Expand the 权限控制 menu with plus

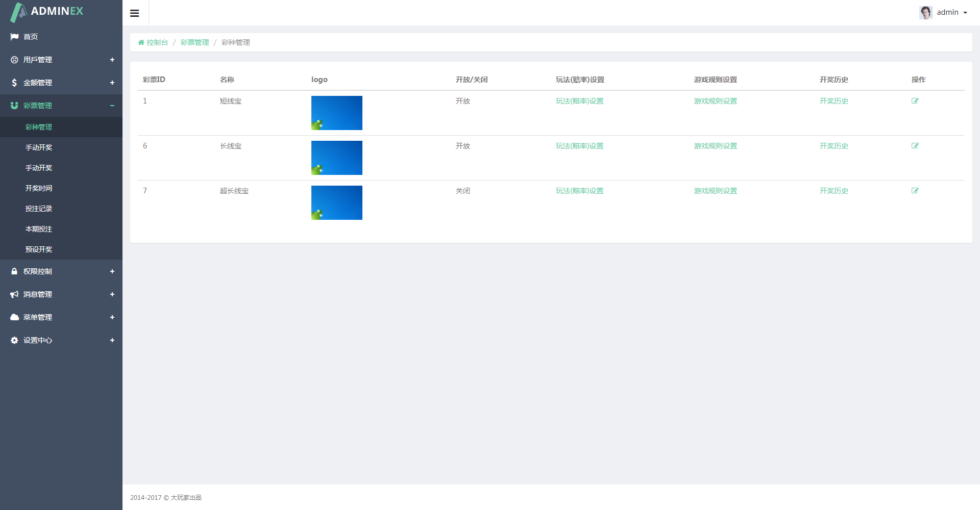pyautogui.click(x=112, y=271)
